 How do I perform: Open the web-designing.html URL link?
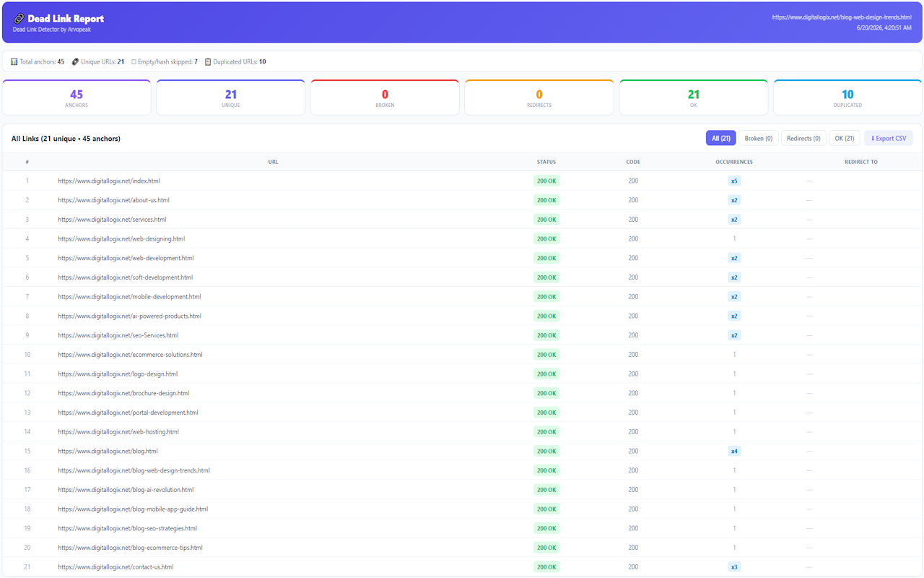[x=121, y=238]
